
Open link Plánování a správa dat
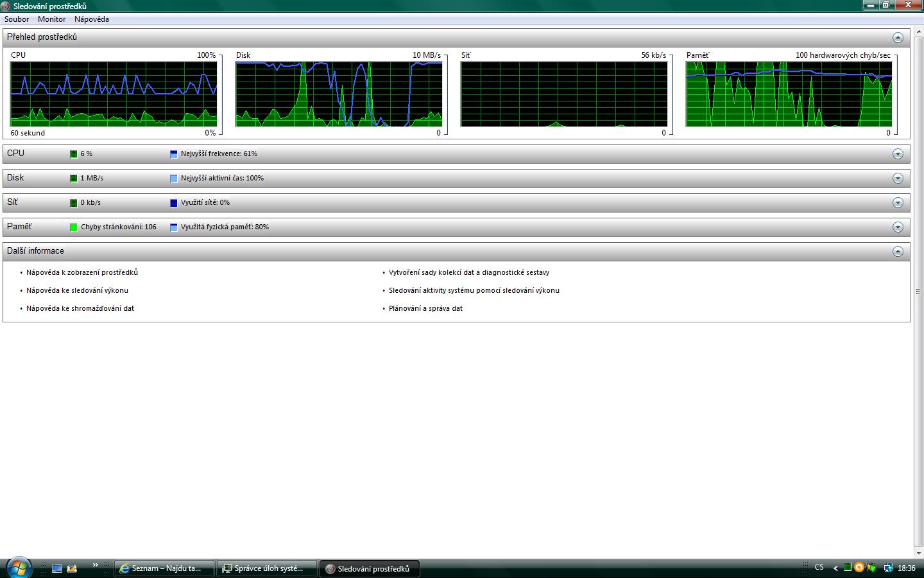coord(425,308)
